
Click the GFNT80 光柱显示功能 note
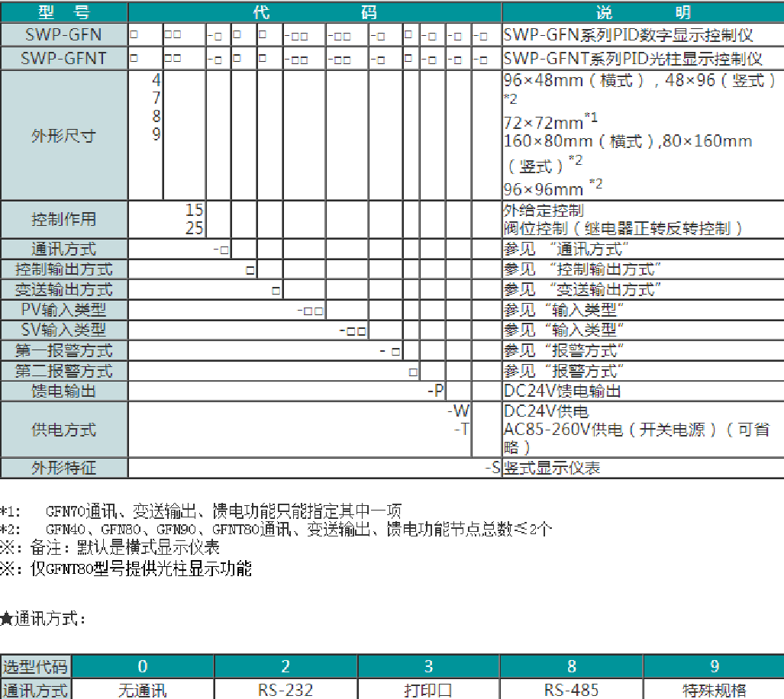(x=125, y=569)
